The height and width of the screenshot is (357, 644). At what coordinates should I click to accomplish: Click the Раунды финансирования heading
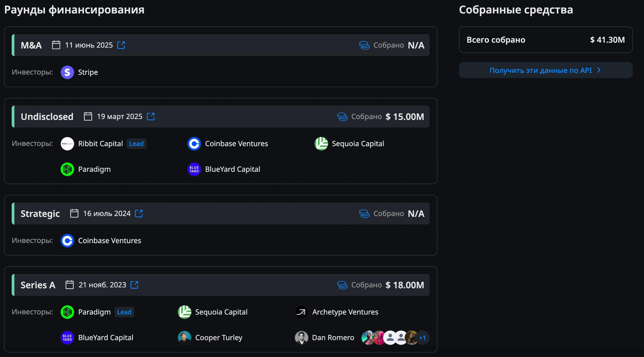[74, 10]
